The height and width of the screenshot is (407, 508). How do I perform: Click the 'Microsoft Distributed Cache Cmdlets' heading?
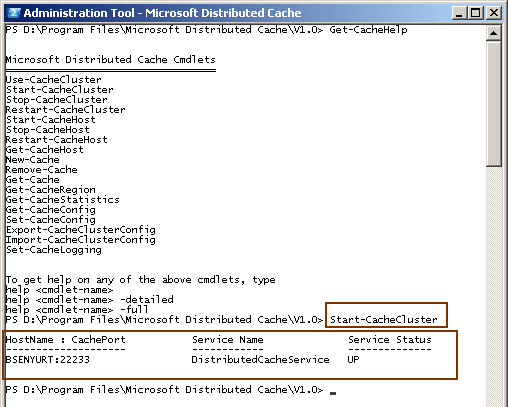pyautogui.click(x=111, y=60)
